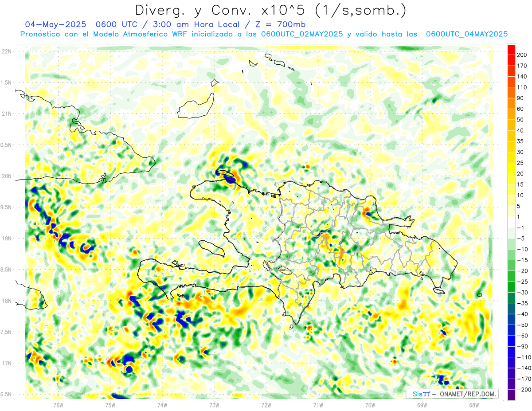
Task: Click the '-110' colorbar label
Action: [x=524, y=357]
